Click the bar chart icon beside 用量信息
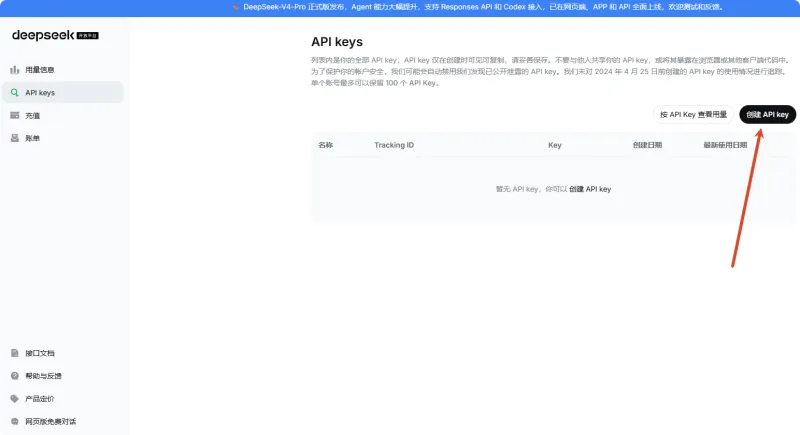Screen dimensions: 800x435 [15, 70]
